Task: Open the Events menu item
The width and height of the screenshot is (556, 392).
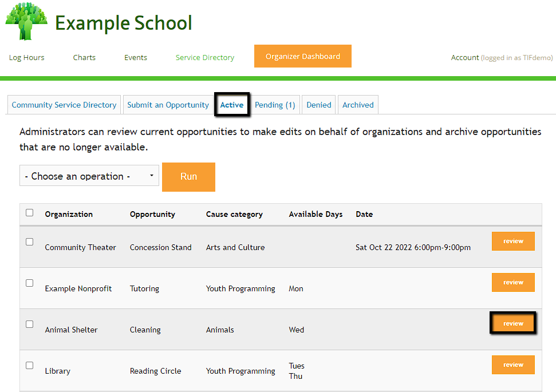Action: [x=136, y=57]
